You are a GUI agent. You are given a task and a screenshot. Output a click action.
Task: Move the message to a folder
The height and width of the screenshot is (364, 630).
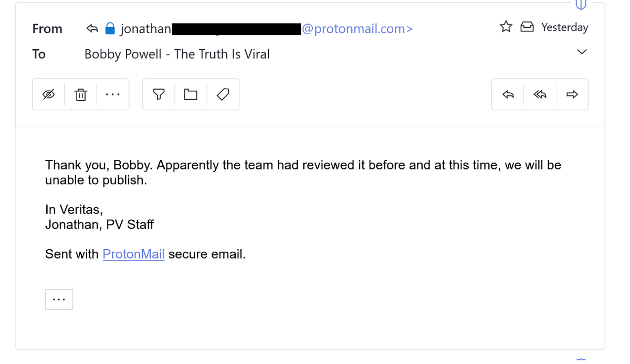click(191, 94)
